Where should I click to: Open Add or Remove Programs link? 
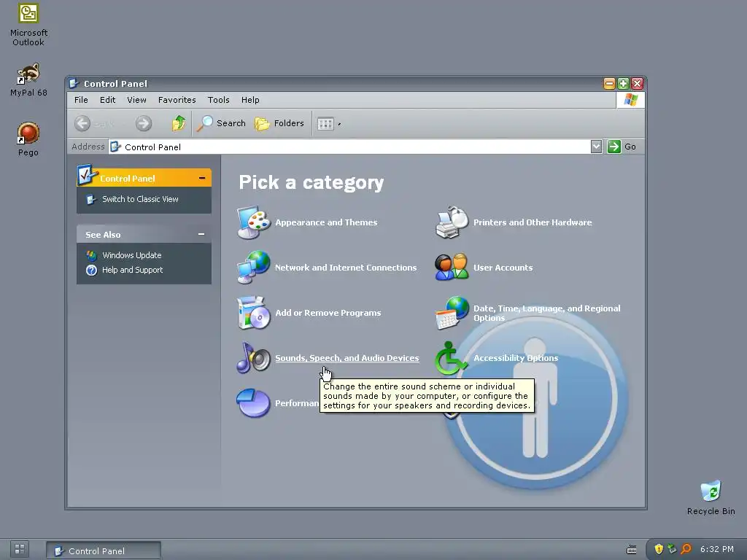[328, 313]
